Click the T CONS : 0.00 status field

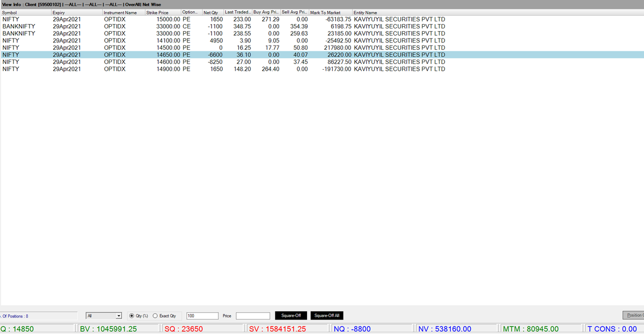pos(615,329)
